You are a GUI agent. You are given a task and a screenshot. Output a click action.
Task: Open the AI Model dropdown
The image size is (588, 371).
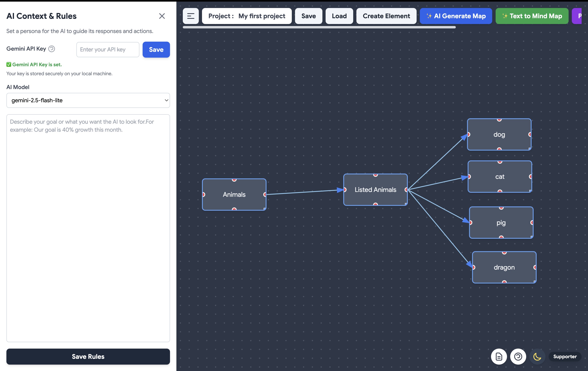point(88,100)
